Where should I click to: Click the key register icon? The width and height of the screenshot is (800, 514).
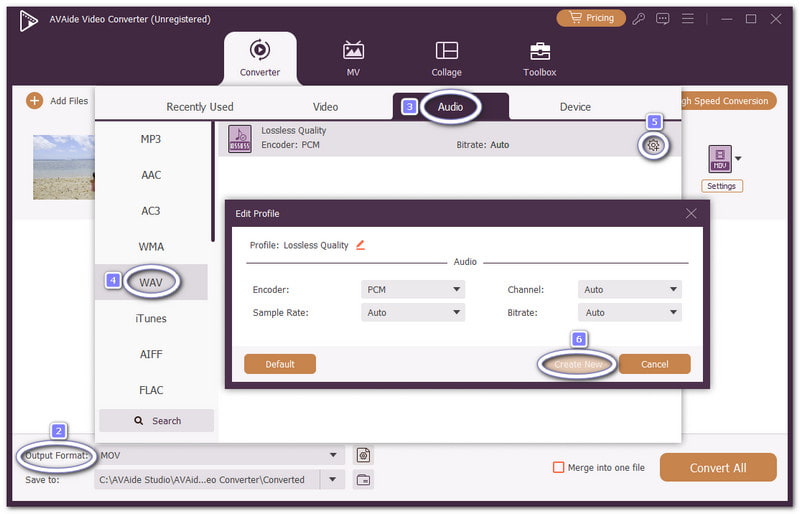click(638, 19)
